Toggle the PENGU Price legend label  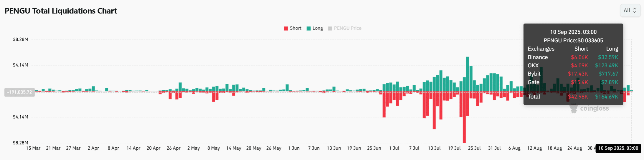pyautogui.click(x=347, y=28)
